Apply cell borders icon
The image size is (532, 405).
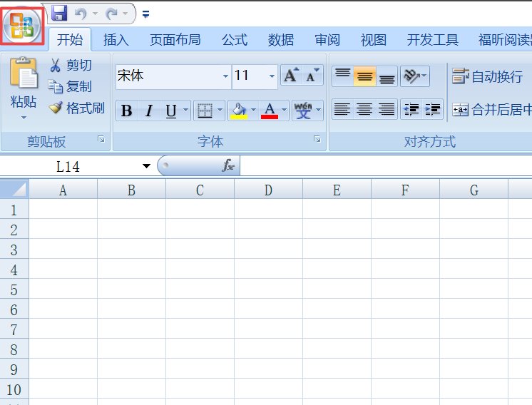205,111
